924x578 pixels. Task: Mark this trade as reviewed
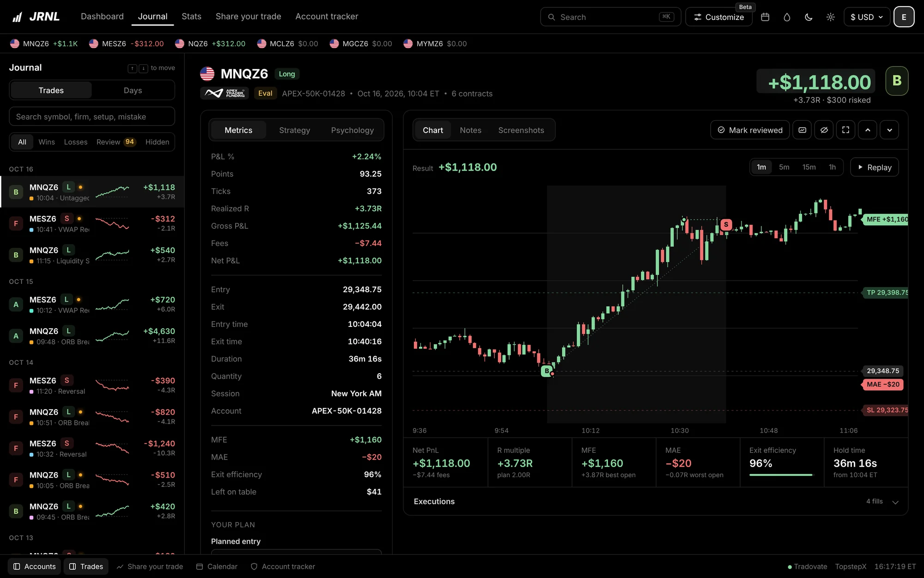coord(750,130)
